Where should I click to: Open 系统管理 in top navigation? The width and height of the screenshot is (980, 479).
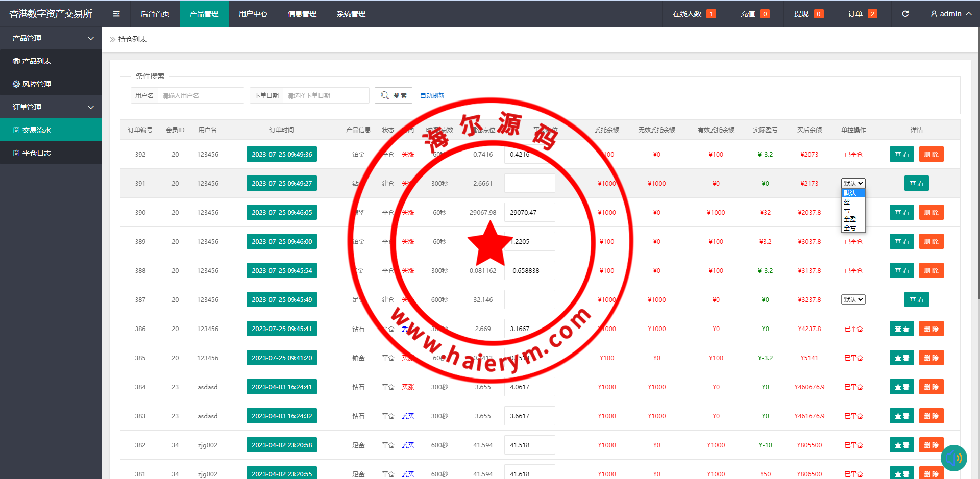click(351, 14)
